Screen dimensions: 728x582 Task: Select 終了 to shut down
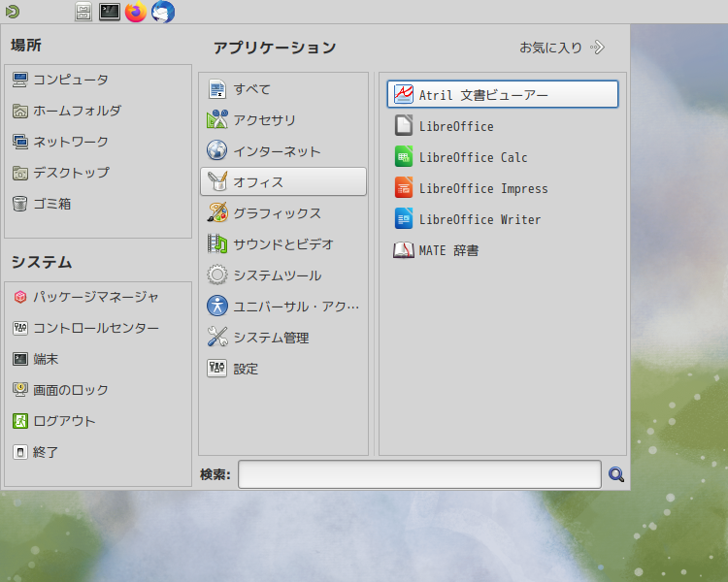[98, 452]
